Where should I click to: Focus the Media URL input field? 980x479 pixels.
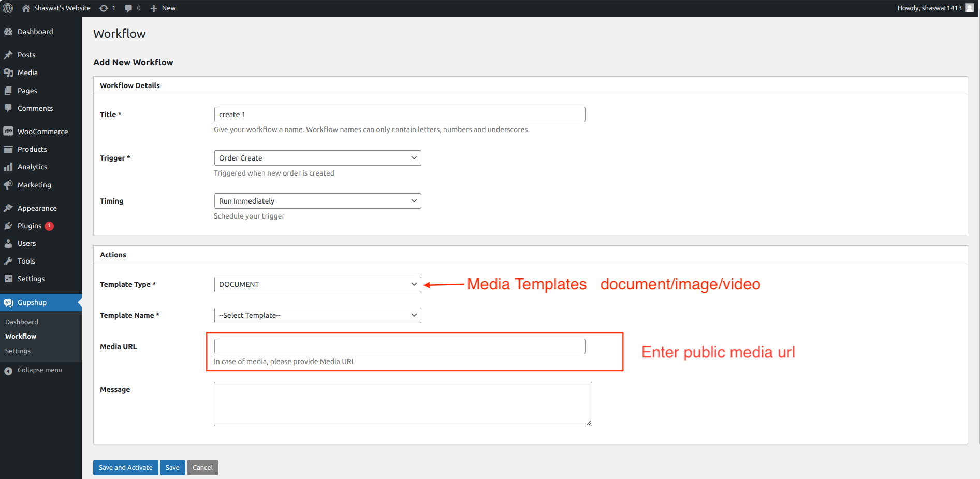point(400,346)
